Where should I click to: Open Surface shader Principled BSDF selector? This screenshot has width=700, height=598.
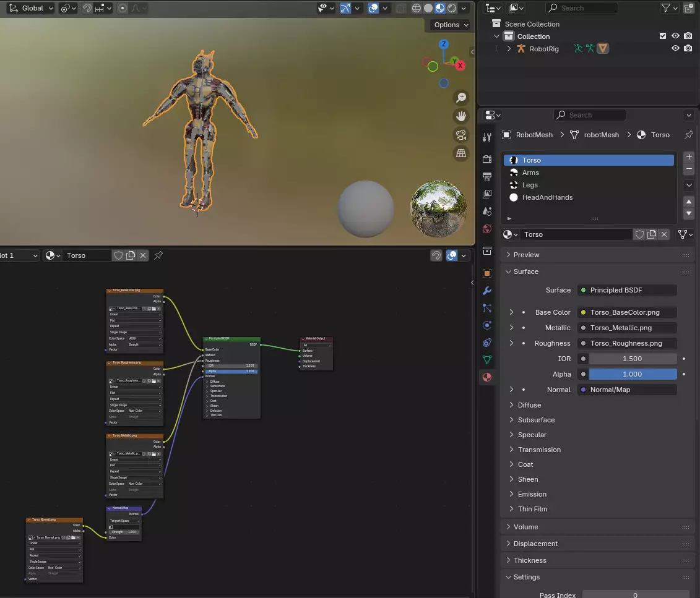627,290
